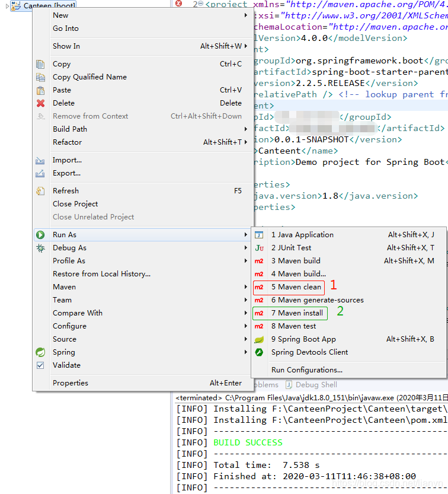Expand the Refactor submenu arrow
Viewport: 448px width, 494px height.
point(245,142)
